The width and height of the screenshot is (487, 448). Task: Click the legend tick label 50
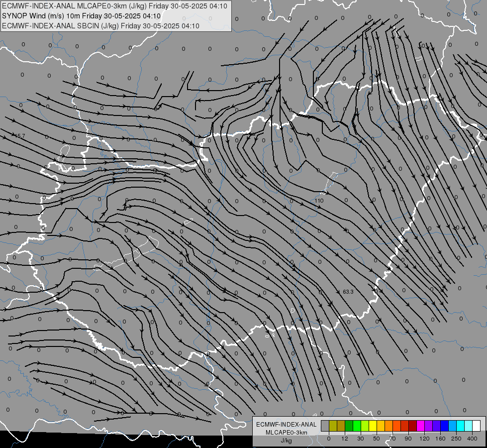click(377, 439)
